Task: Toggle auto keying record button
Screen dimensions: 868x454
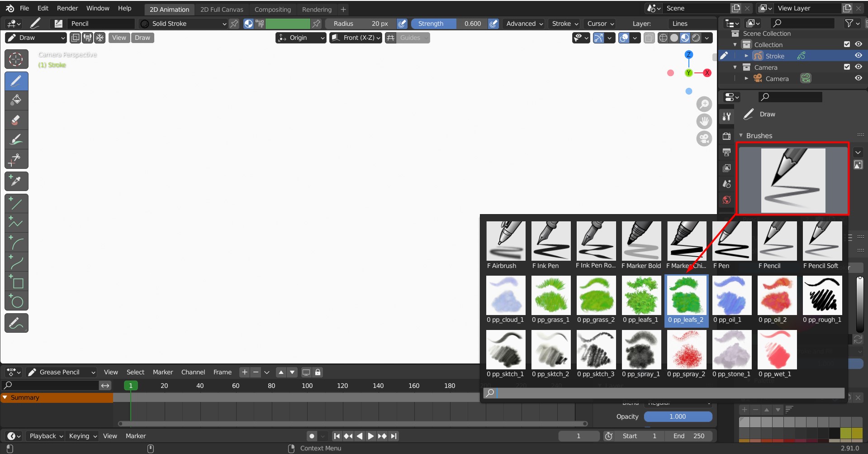Action: [312, 436]
